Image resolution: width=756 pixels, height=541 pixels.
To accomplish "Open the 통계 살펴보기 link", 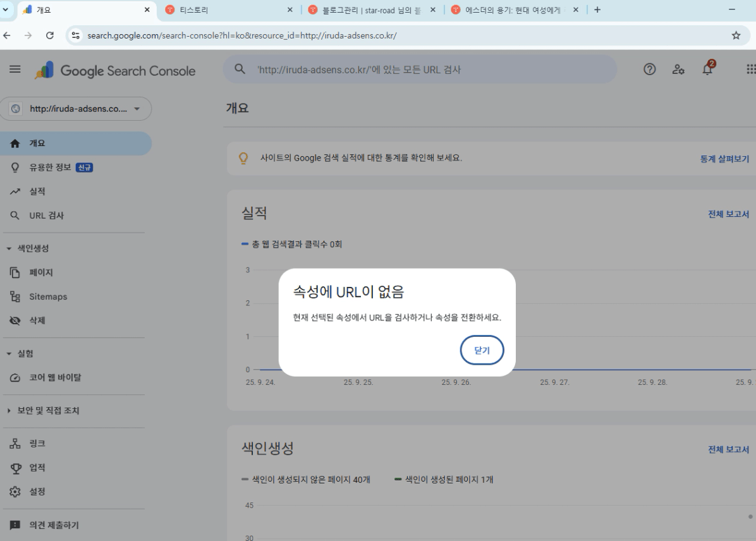I will [724, 158].
